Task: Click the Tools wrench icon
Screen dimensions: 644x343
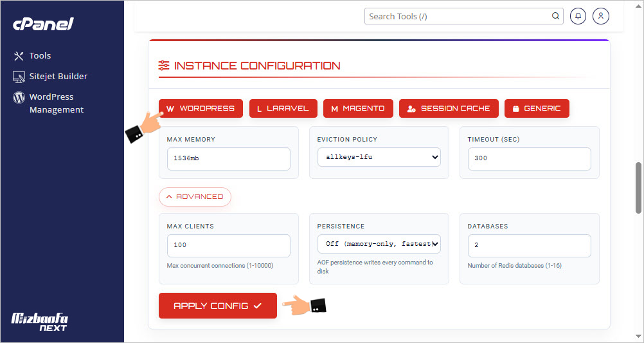Action: [19, 56]
